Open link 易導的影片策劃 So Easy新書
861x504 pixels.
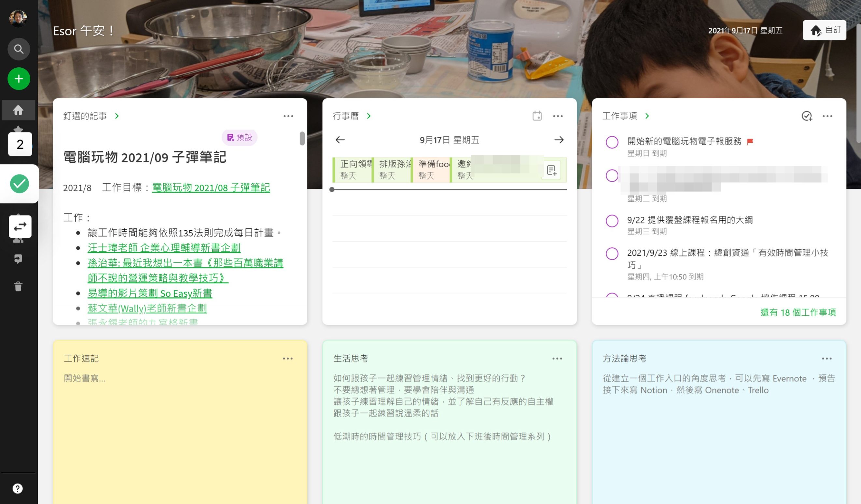click(x=150, y=293)
